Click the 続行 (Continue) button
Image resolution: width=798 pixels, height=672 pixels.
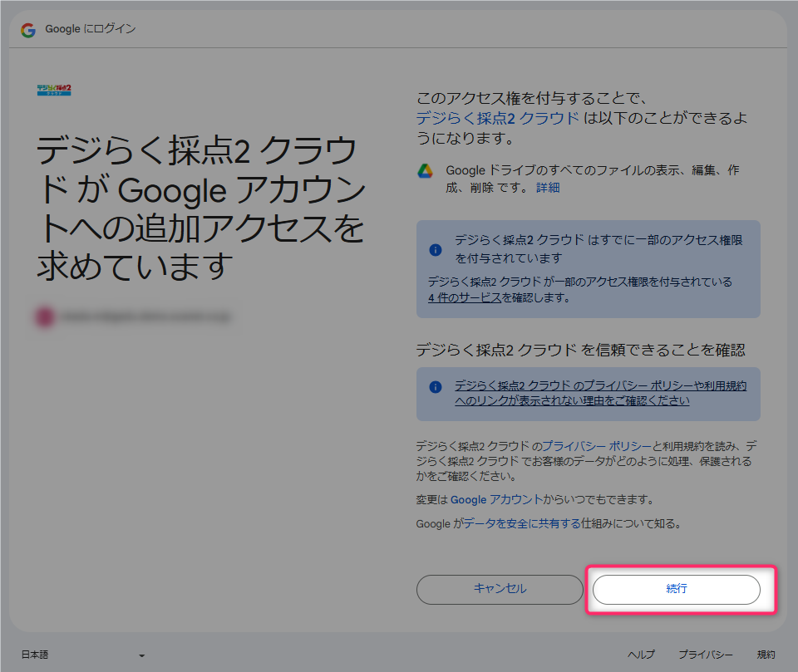point(676,589)
